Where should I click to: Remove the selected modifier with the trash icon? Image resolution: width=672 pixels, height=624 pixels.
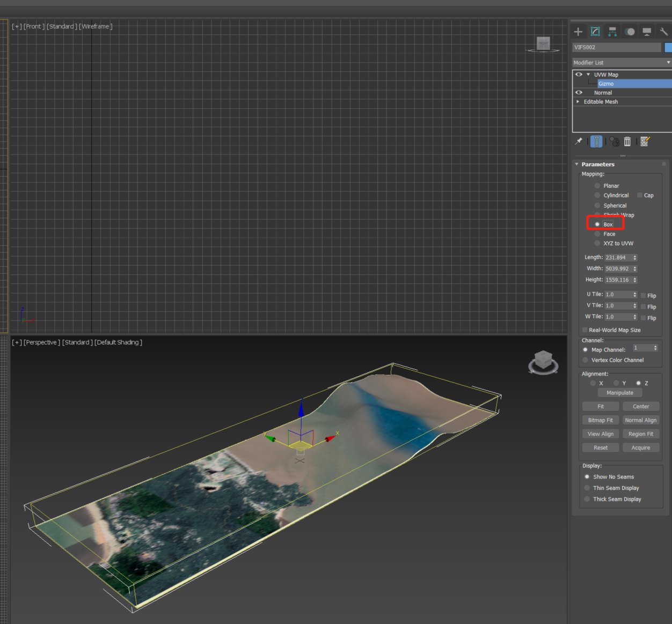pos(627,141)
